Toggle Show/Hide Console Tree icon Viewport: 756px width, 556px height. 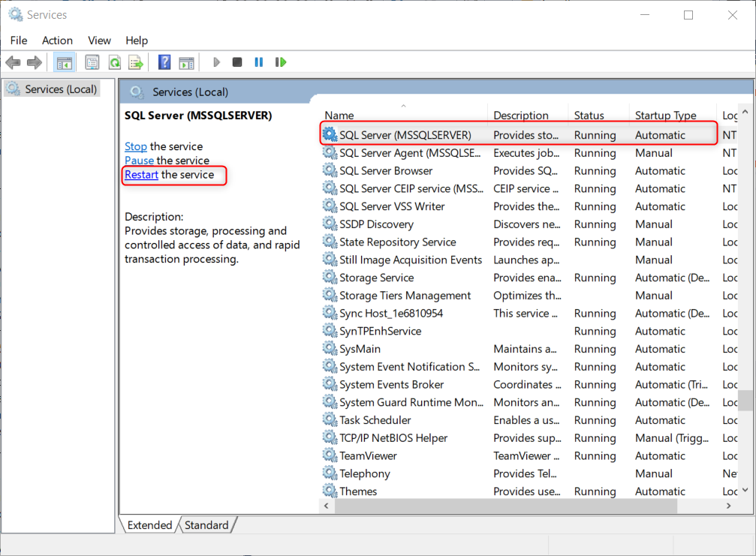pos(64,62)
